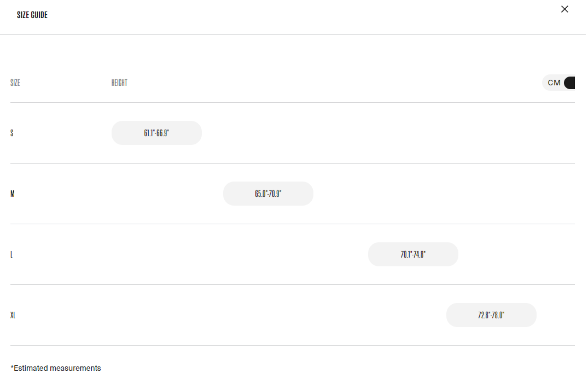Click the HEIGHT column header
This screenshot has width=588, height=379.
119,83
